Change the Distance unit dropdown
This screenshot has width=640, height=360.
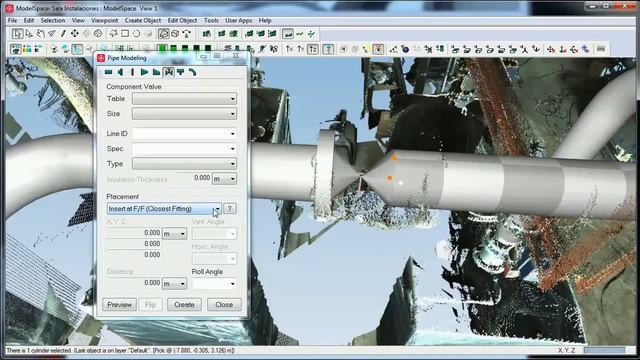click(x=174, y=284)
